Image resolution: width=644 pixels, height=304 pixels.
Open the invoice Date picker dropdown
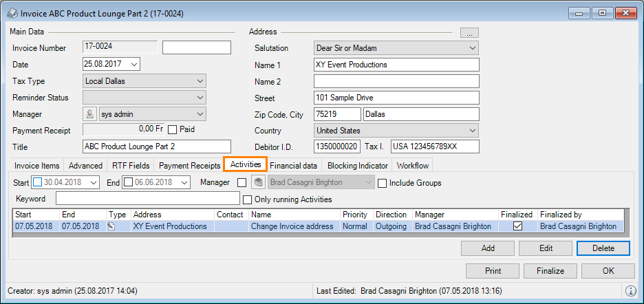click(133, 65)
